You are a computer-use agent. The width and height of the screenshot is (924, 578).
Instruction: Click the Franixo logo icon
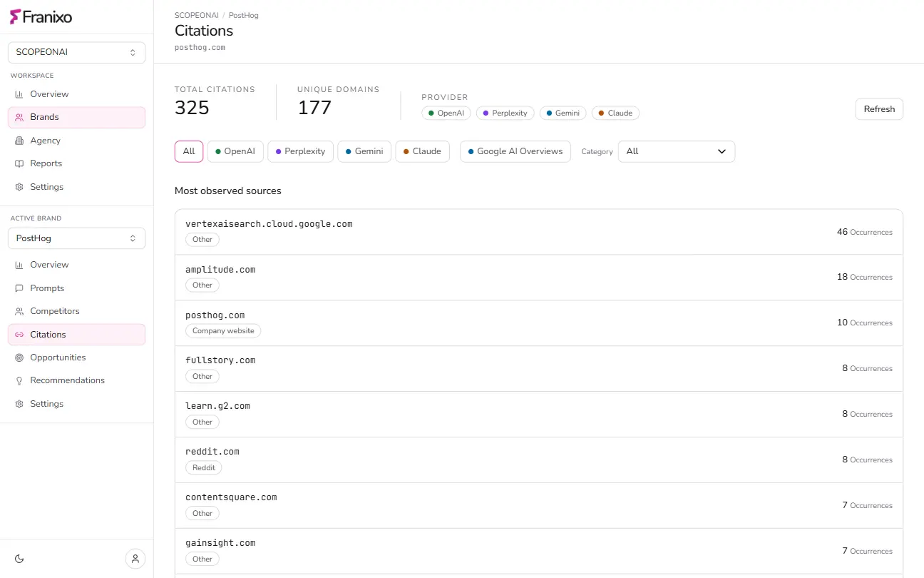coord(15,16)
